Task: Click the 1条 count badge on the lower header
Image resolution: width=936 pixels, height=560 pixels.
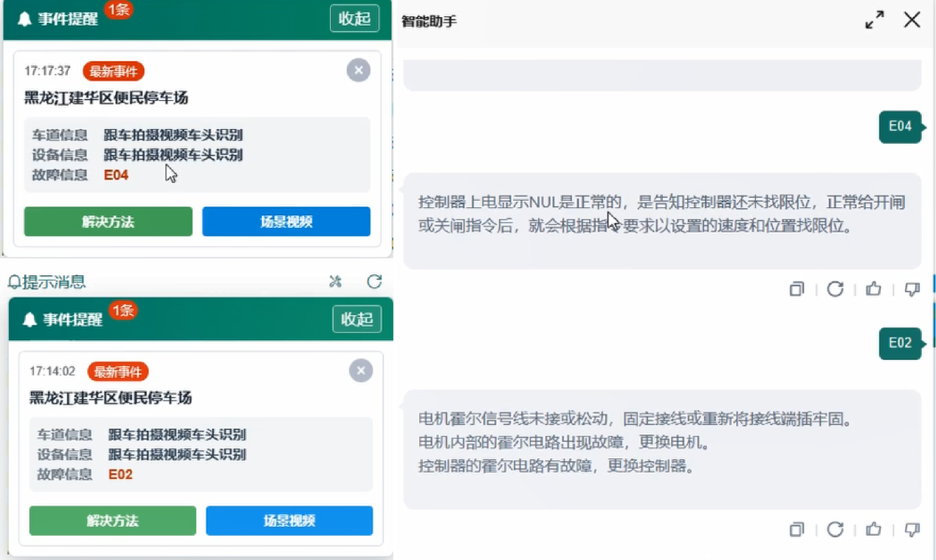Action: (x=123, y=311)
